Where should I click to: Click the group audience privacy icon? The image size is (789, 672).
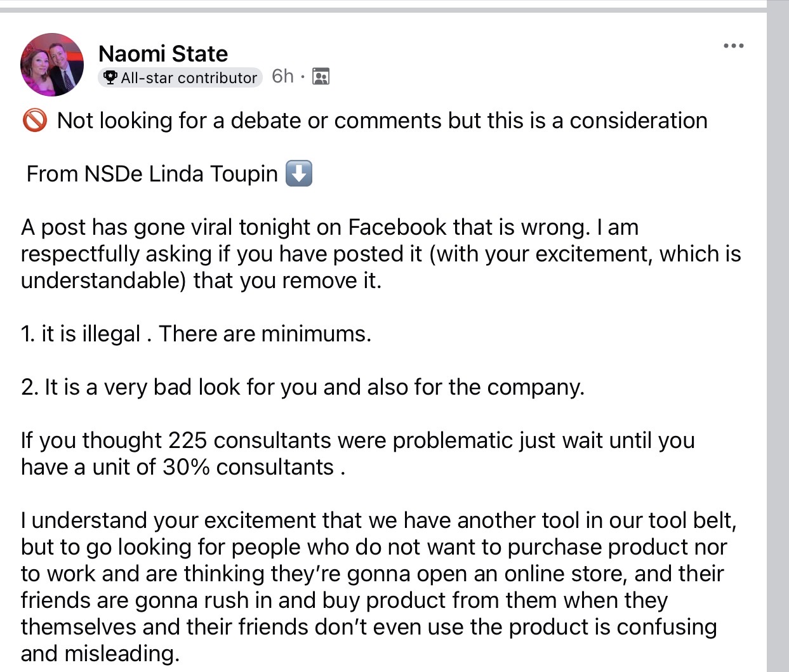click(x=321, y=77)
